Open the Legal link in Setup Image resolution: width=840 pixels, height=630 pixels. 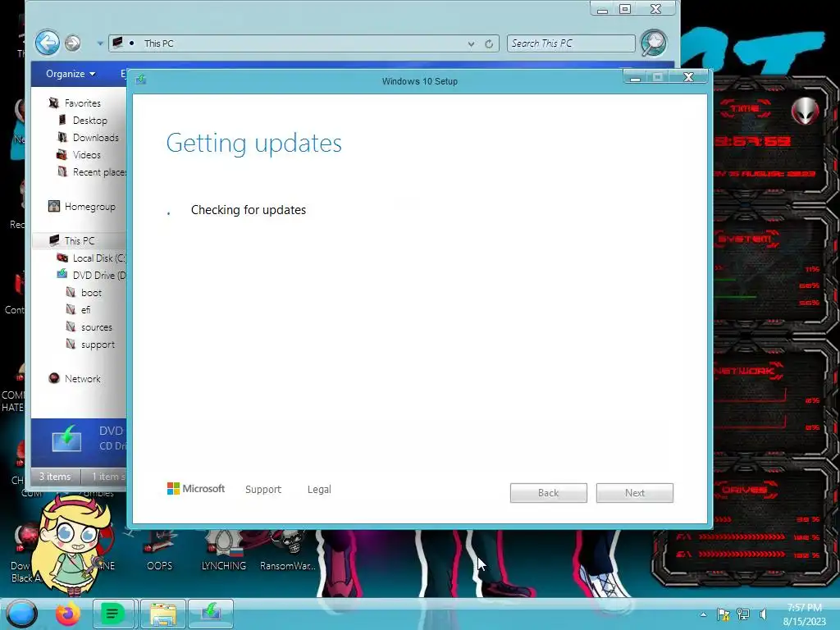click(319, 489)
